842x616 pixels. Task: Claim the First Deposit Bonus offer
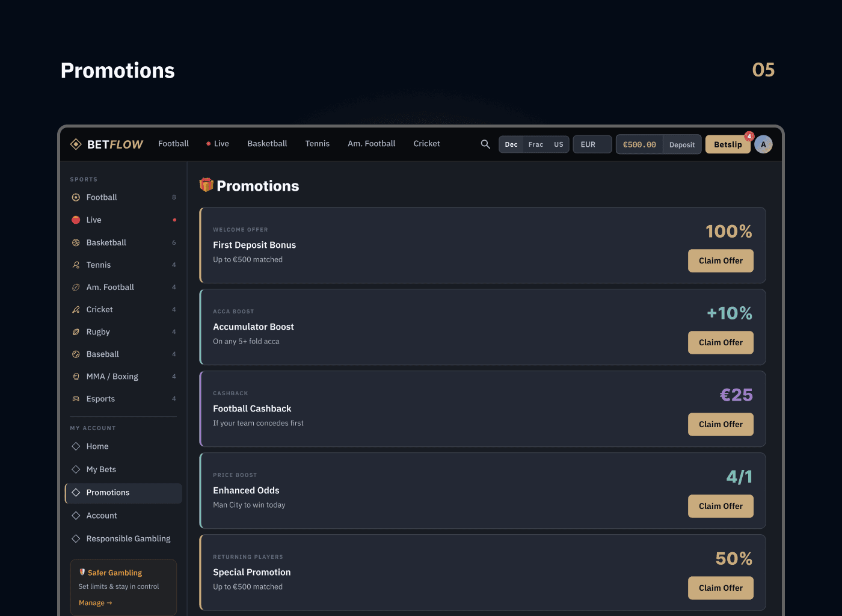click(x=721, y=260)
